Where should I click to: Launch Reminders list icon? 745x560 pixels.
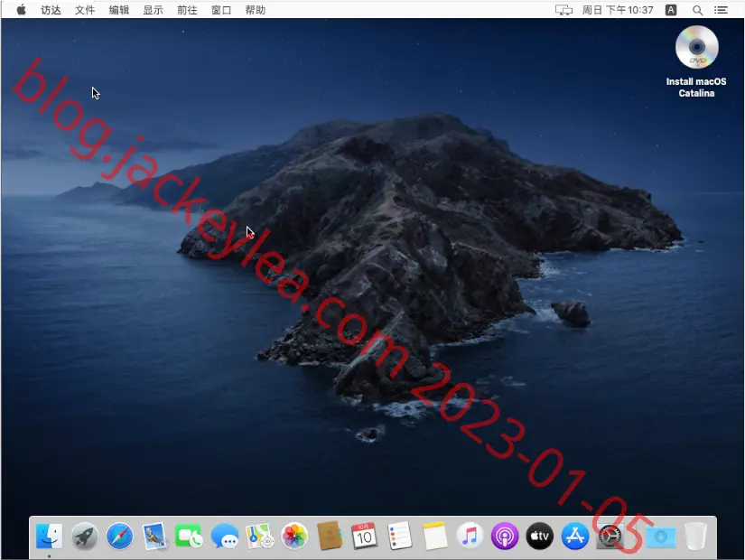[x=399, y=537]
